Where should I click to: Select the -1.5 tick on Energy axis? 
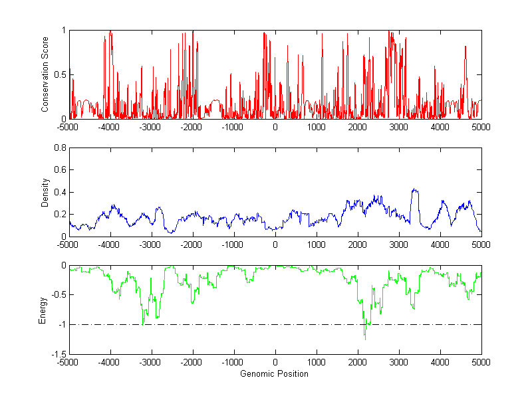click(x=57, y=354)
